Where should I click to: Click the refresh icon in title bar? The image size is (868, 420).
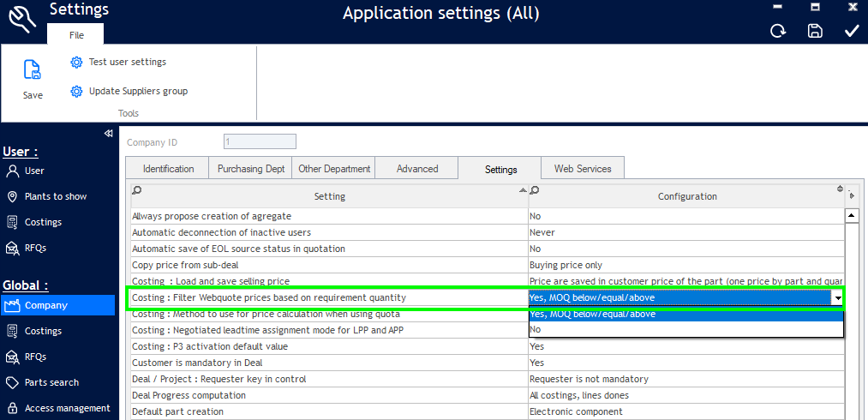coord(778,31)
